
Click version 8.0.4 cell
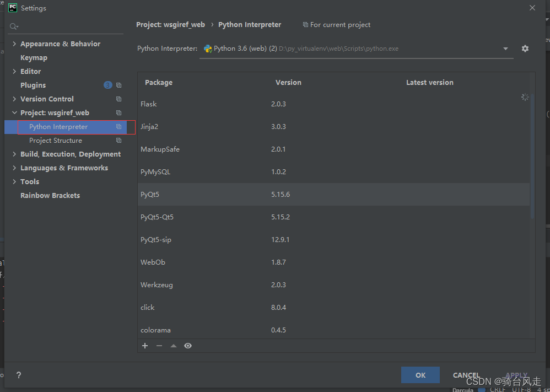pos(278,308)
